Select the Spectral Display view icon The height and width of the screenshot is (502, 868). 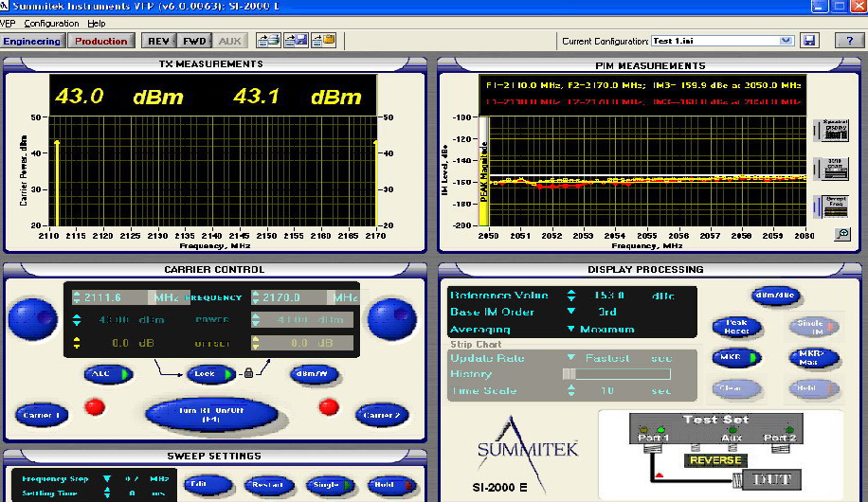click(832, 130)
